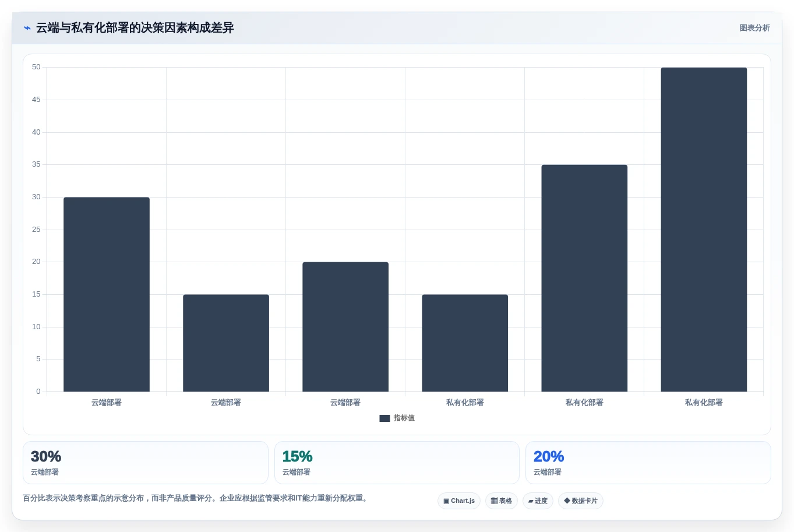This screenshot has height=532, width=794.
Task: Select the 数据卡片 tag chip
Action: 581,501
